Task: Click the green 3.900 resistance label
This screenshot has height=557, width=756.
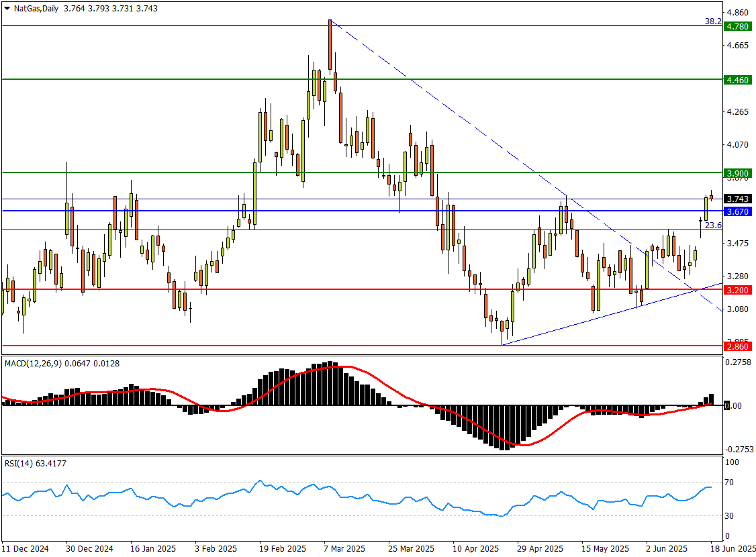Action: tap(737, 174)
